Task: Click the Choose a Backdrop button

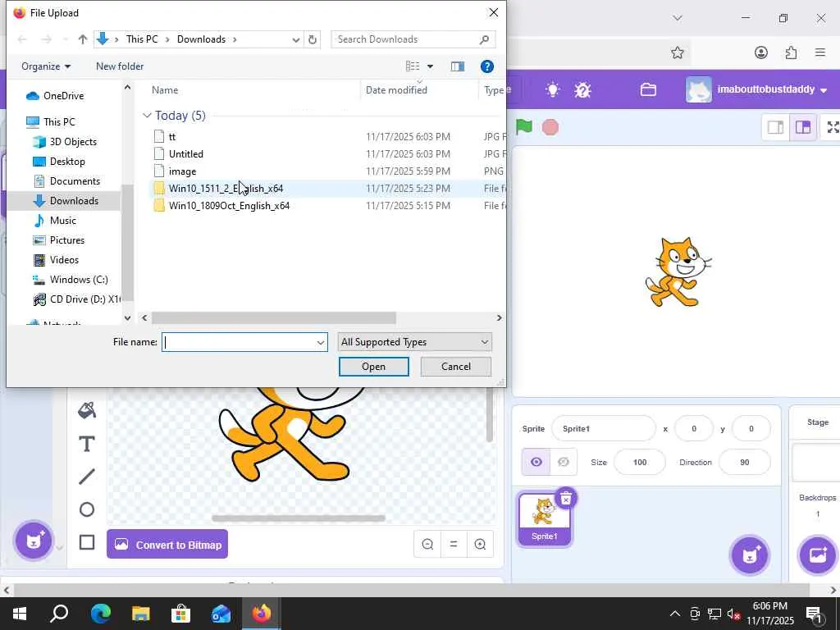Action: click(818, 555)
